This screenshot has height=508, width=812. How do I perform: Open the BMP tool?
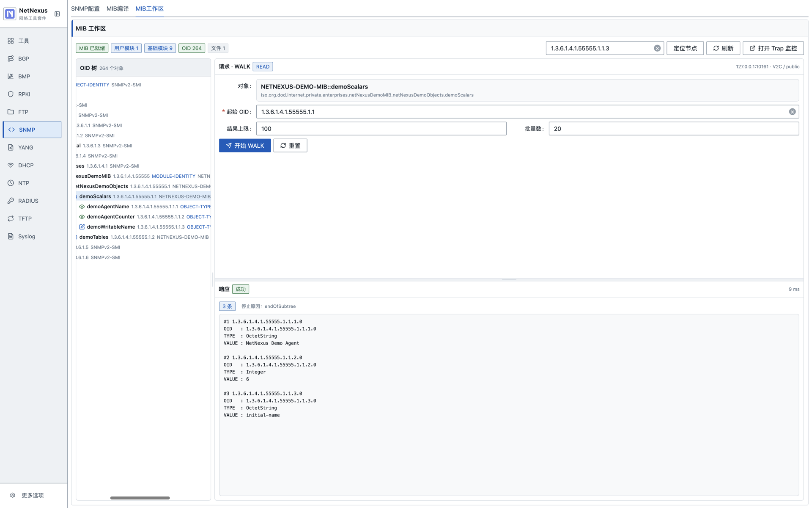[x=32, y=76]
